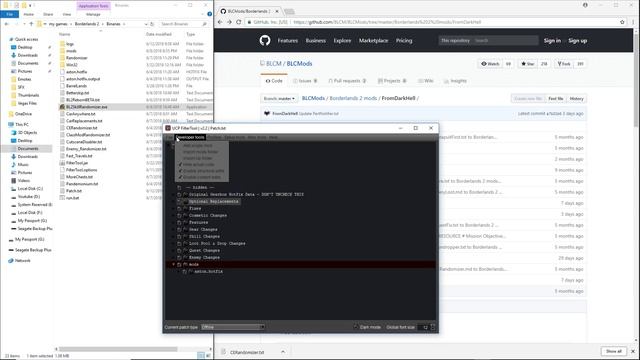640x360 pixels.
Task: Reload the GitHub page in Chrome
Action: pyautogui.click(x=238, y=22)
